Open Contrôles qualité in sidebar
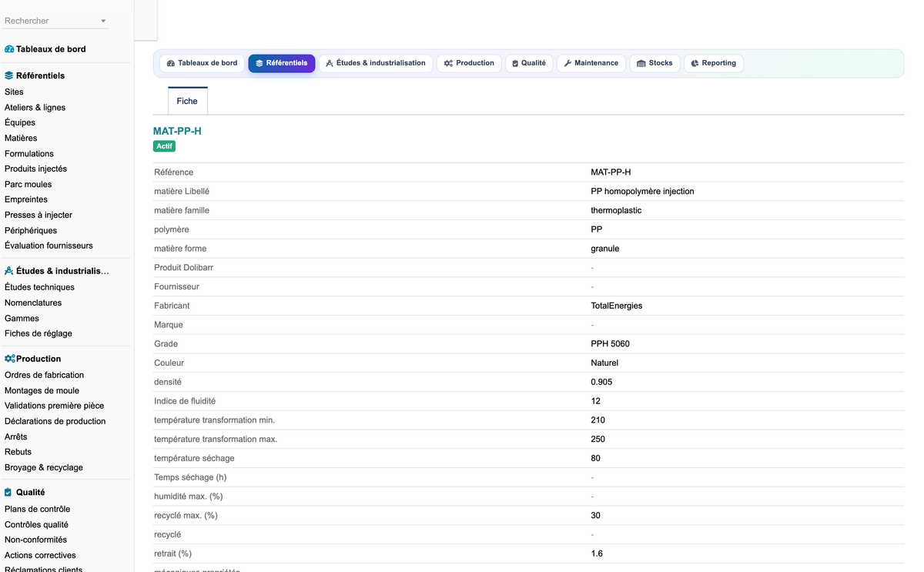Viewport: 924px width, 572px height. pos(36,524)
